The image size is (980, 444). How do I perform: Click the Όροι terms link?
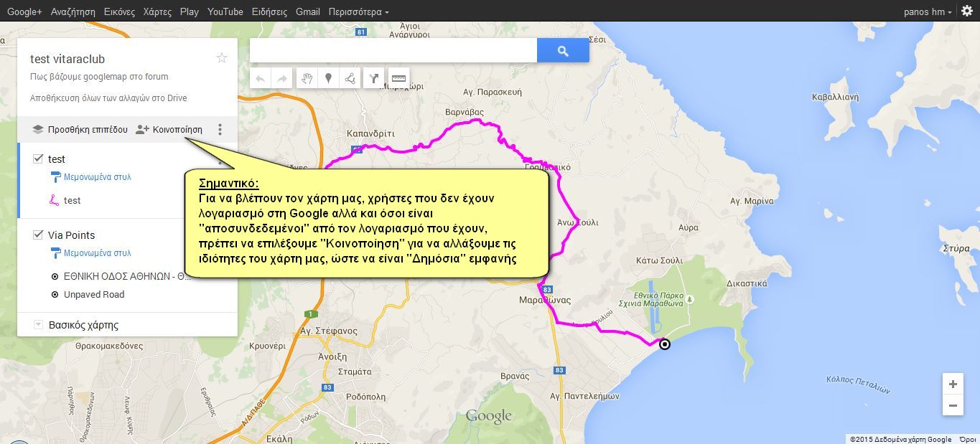tap(967, 439)
